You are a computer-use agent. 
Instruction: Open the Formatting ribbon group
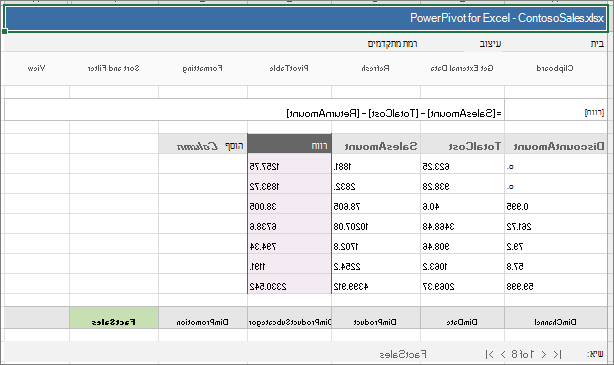click(x=202, y=68)
